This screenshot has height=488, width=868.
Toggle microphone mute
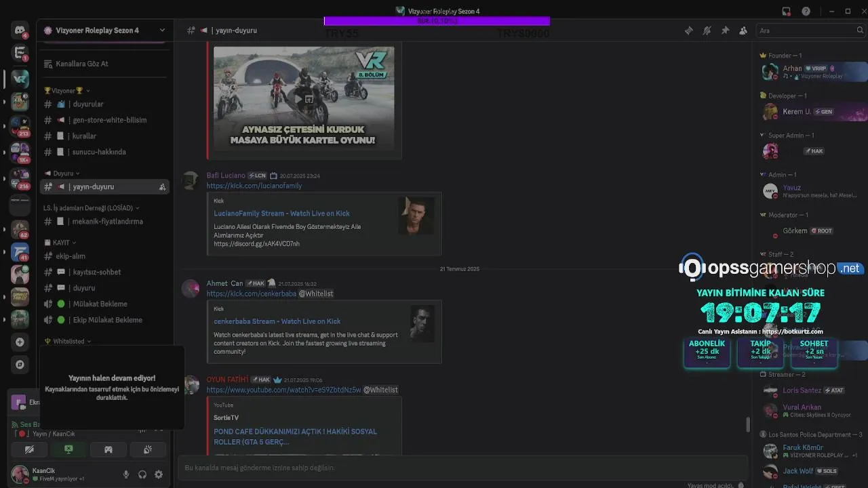(x=126, y=474)
